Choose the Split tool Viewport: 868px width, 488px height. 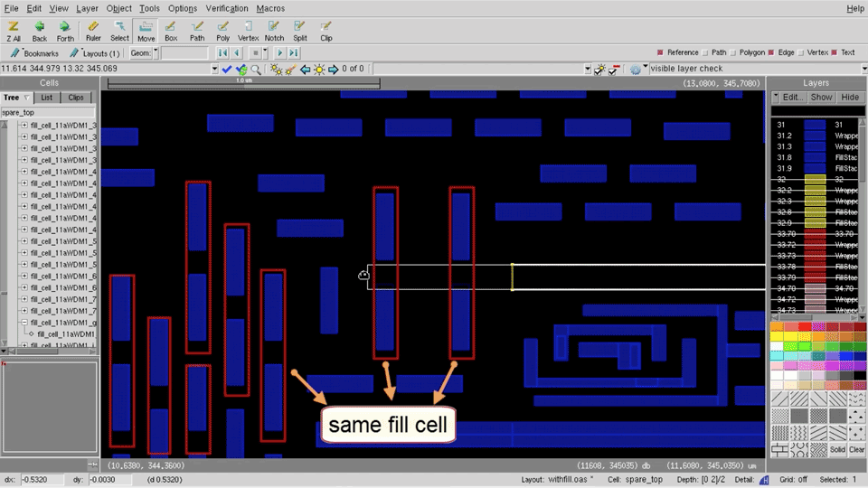click(300, 32)
